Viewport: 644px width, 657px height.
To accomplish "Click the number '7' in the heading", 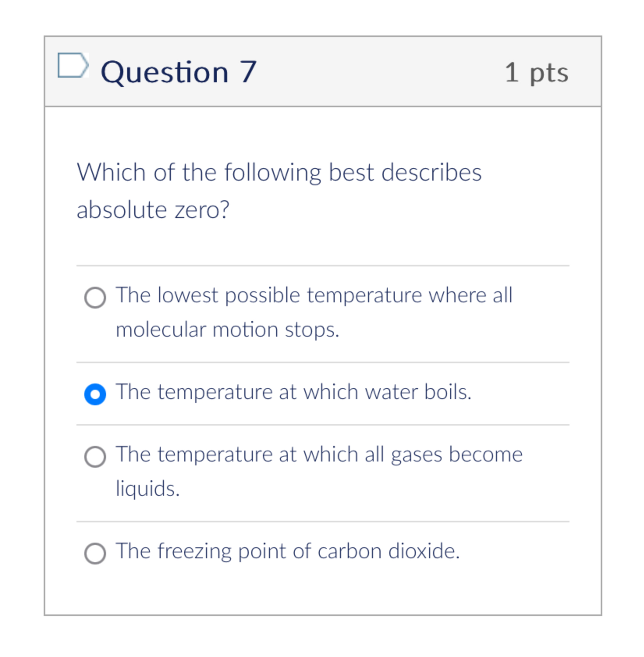I will click(248, 72).
